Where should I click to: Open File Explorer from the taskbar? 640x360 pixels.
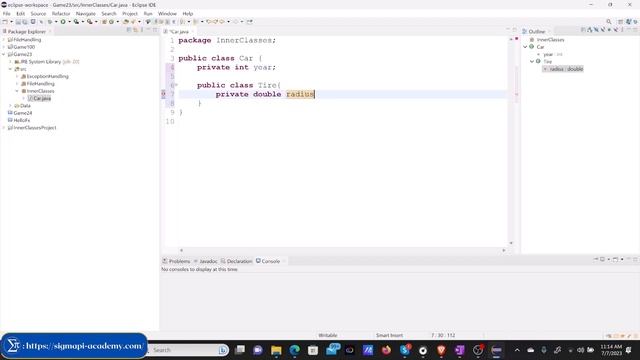(276, 350)
